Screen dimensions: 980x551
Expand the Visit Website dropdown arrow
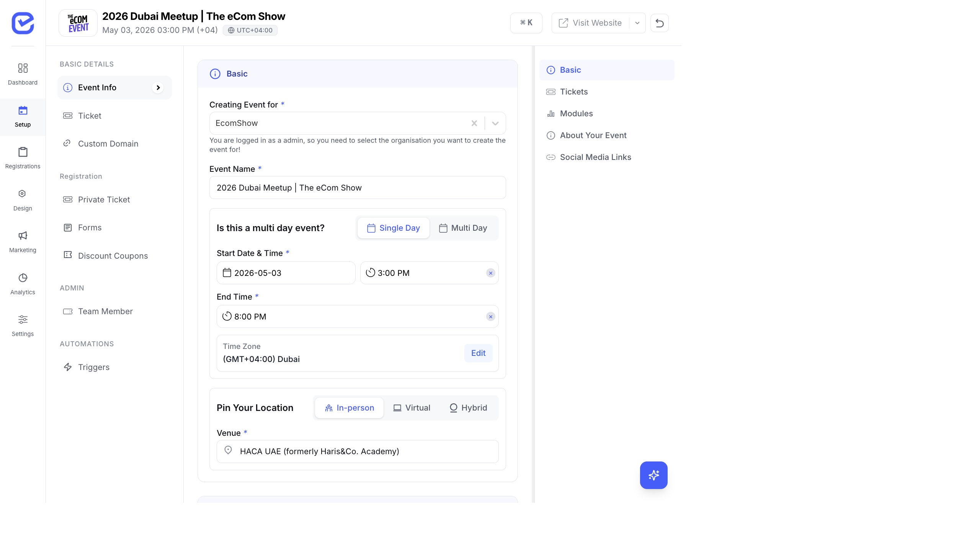coord(637,23)
